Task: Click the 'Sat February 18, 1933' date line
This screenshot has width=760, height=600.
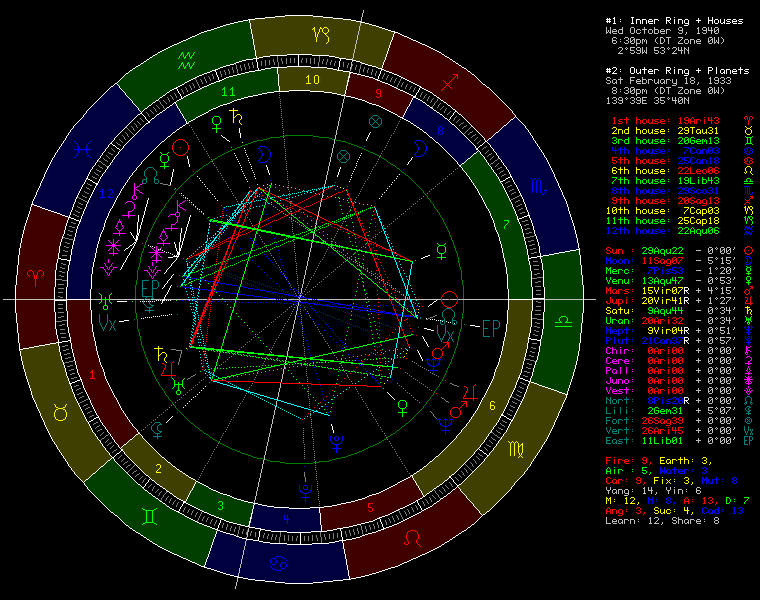Action: pos(668,81)
